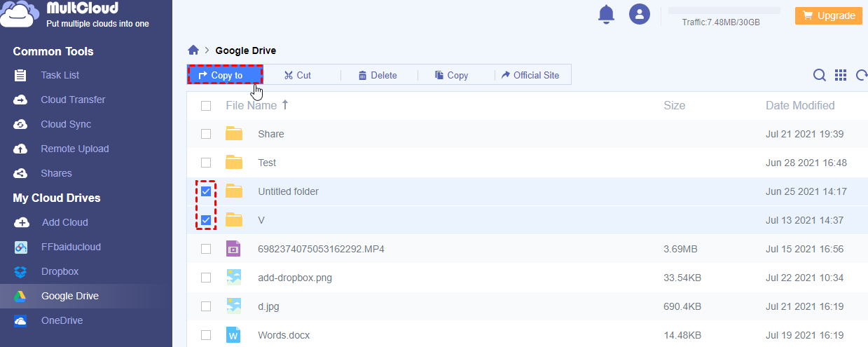This screenshot has width=868, height=347.
Task: Open the Test folder name
Action: click(x=267, y=163)
